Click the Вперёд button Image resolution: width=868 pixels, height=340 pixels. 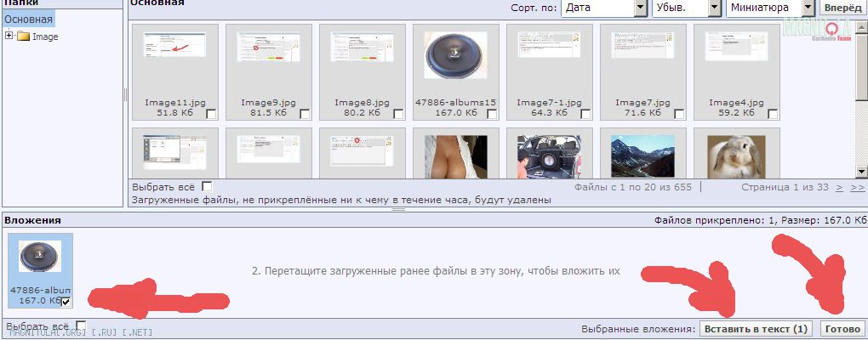coord(842,8)
